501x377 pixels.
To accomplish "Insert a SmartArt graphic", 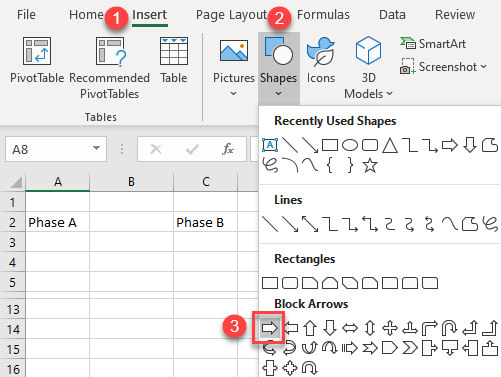I will pos(433,44).
